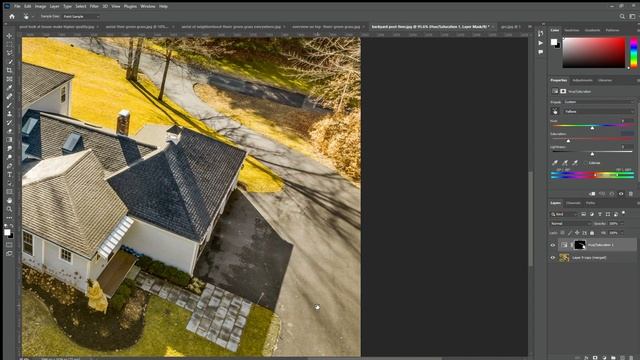Click the Lightness slider handle
Image resolution: width=640 pixels, height=360 pixels.
pyautogui.click(x=592, y=154)
